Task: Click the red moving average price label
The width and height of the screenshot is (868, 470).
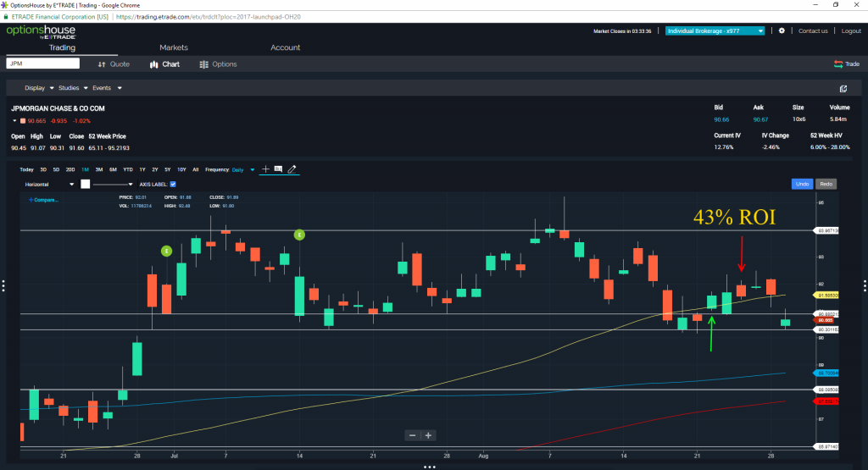Action: (826, 401)
